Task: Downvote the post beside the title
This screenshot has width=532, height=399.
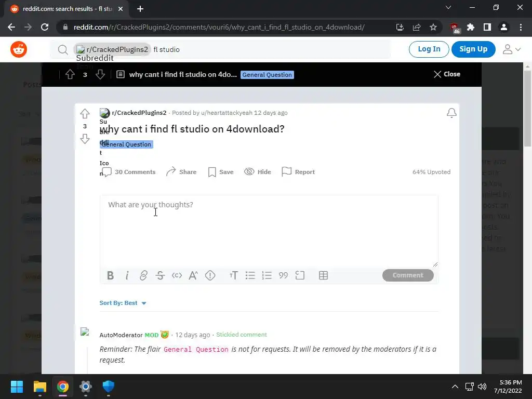Action: tap(85, 139)
